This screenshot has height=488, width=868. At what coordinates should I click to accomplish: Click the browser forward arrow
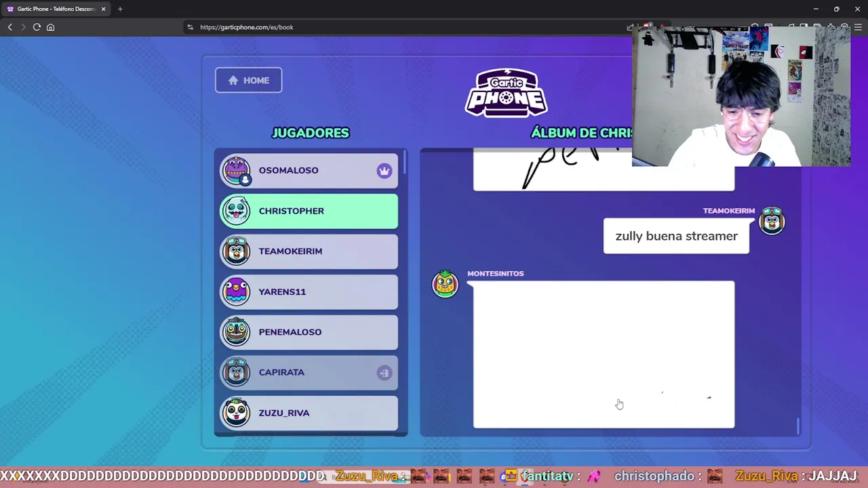click(23, 27)
